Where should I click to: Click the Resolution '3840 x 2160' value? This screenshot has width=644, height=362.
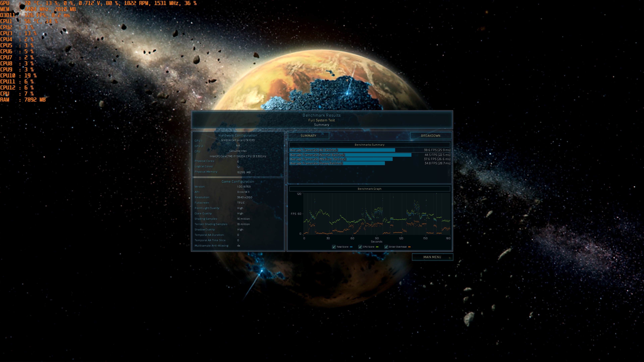click(245, 197)
